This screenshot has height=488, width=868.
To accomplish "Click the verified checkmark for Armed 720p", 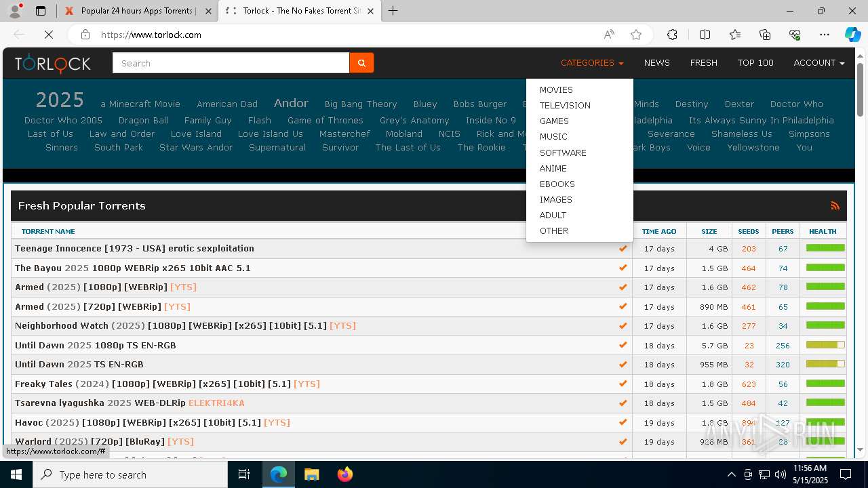I will 623,306.
